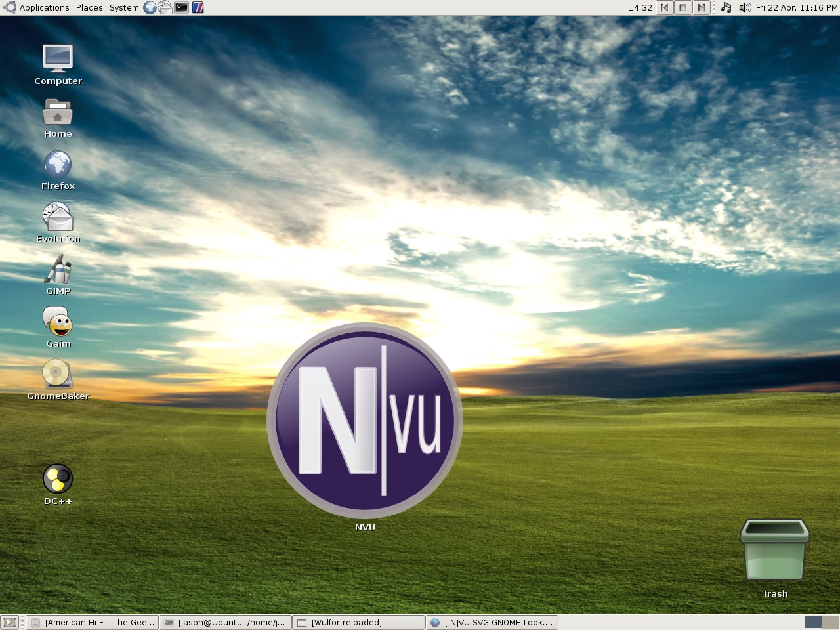Select the first workspace in switcher

click(813, 623)
